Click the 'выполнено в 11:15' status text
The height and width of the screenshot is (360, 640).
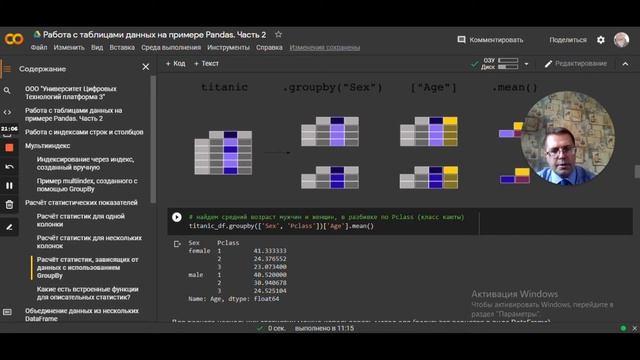pos(324,328)
